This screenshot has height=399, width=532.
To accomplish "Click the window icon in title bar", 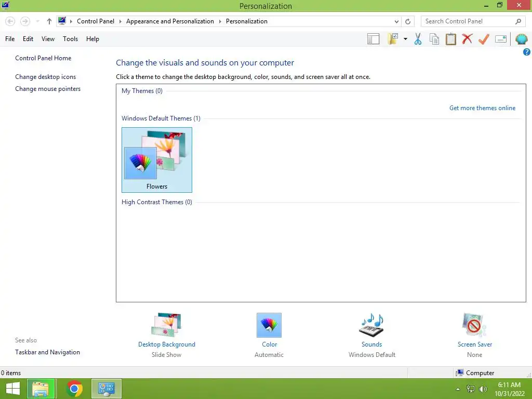I will (x=5, y=5).
